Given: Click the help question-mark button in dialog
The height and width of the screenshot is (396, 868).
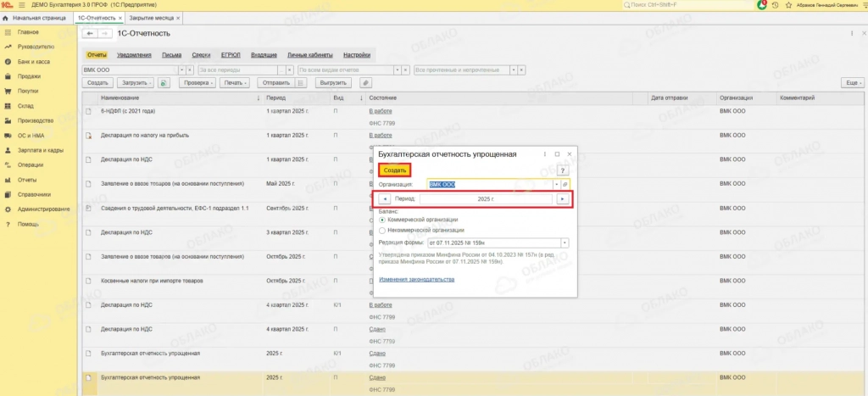Looking at the screenshot, I should [562, 171].
